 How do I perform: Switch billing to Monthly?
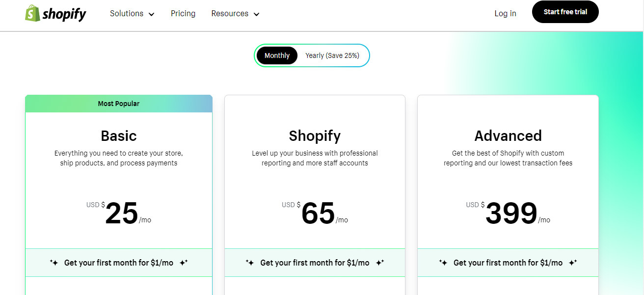(277, 55)
